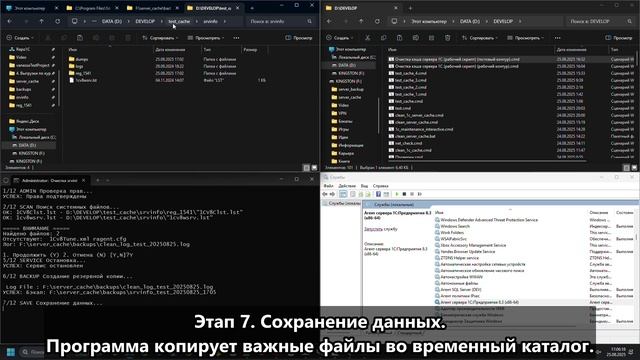
Task: Go back in the srvinfo Explorer window
Action: [10, 21]
